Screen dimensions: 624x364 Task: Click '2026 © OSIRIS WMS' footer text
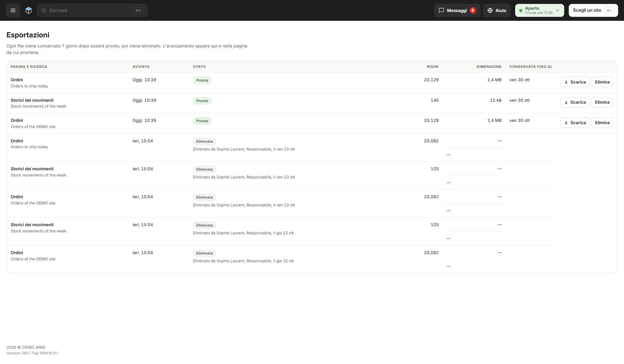(26, 347)
